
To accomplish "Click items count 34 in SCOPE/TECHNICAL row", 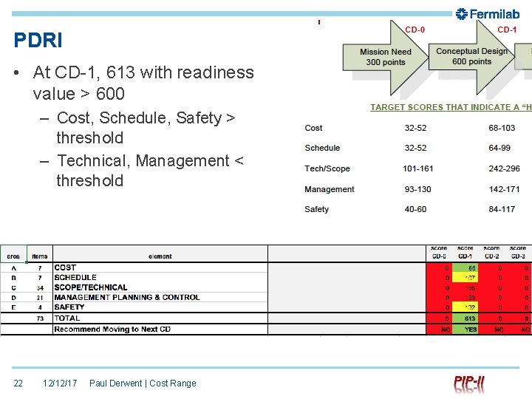I will (x=40, y=288).
